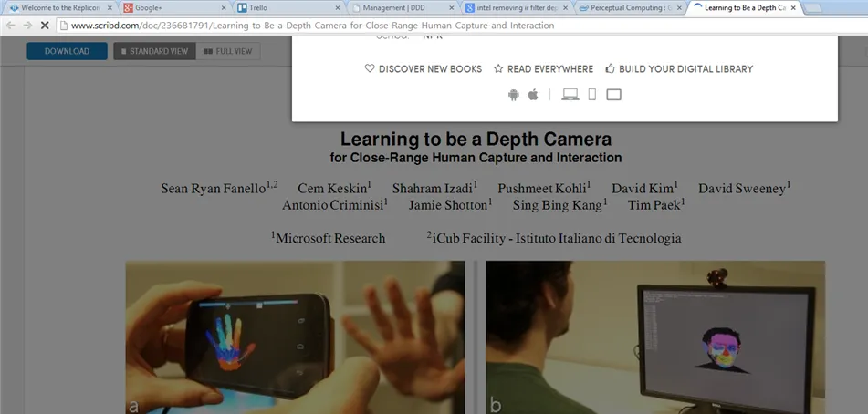Click the tablet device icon
This screenshot has width=868, height=414.
pyautogui.click(x=613, y=95)
